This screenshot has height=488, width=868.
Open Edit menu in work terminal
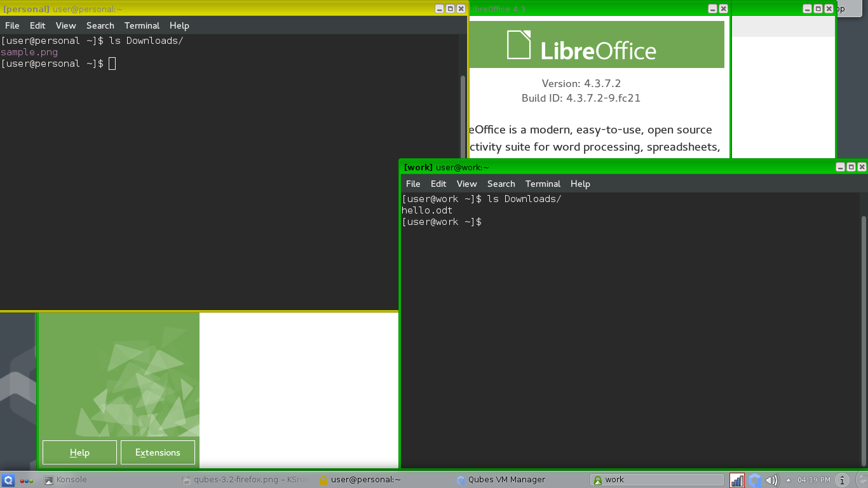(438, 184)
